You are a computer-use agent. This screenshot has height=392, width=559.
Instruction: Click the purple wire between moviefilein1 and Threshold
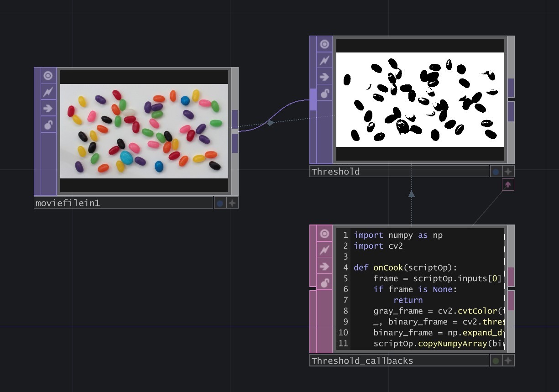pyautogui.click(x=274, y=116)
